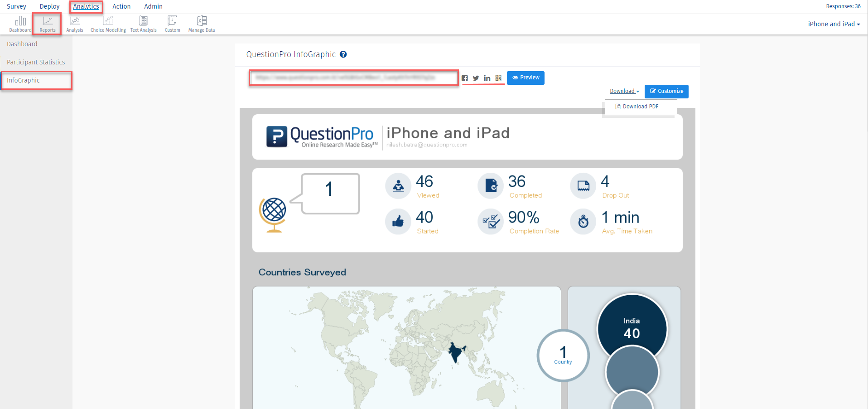Open the Download dropdown
The height and width of the screenshot is (409, 868).
click(x=624, y=91)
